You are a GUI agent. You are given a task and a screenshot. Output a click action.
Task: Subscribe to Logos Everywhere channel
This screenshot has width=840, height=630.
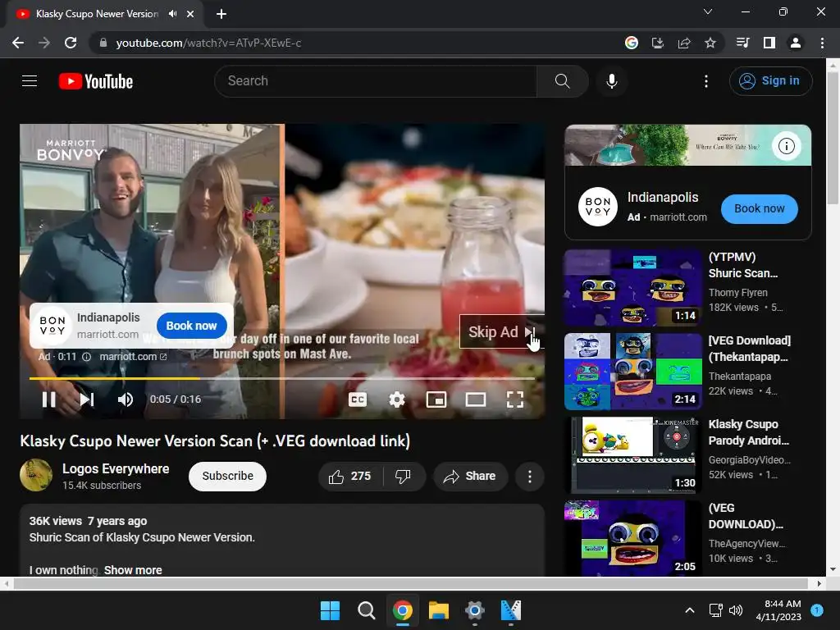click(228, 476)
